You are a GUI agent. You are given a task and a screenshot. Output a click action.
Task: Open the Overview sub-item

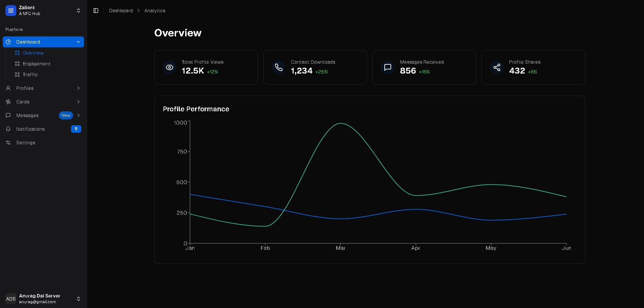[33, 53]
